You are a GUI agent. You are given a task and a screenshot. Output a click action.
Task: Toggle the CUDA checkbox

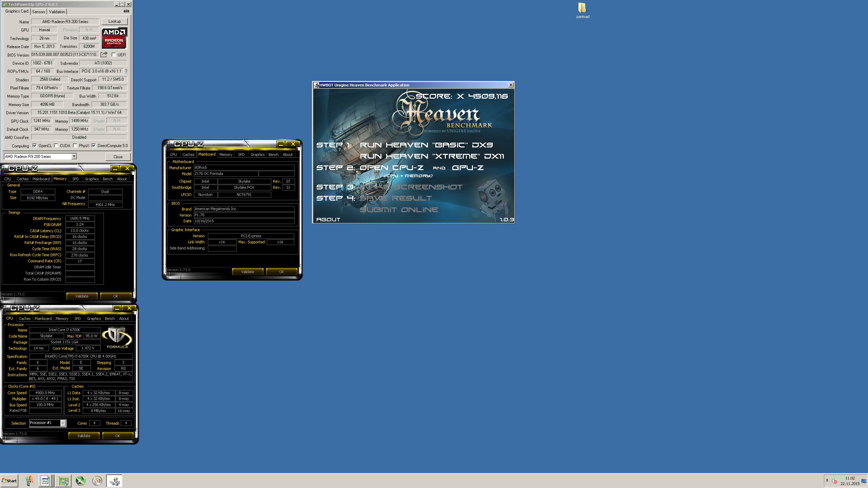pyautogui.click(x=56, y=146)
